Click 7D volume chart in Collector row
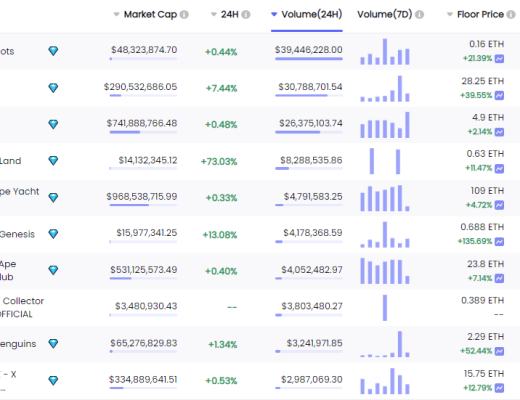520x400 pixels. pyautogui.click(x=385, y=308)
